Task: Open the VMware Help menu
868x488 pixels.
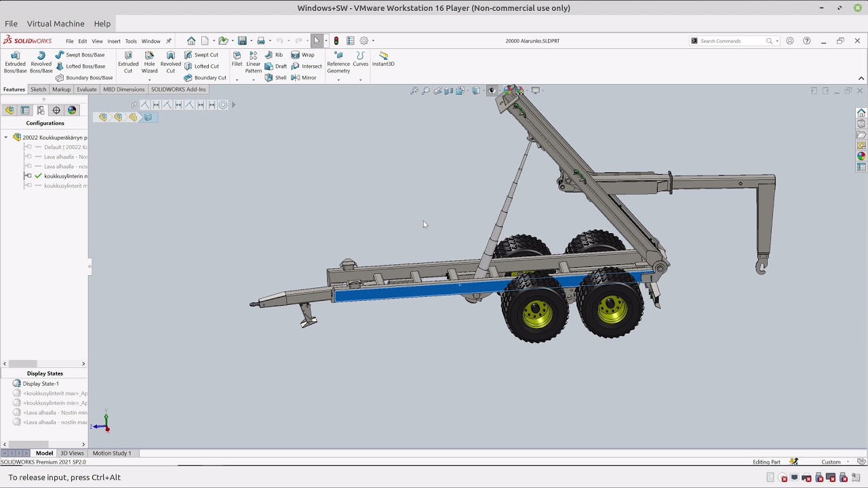Action: pos(102,24)
